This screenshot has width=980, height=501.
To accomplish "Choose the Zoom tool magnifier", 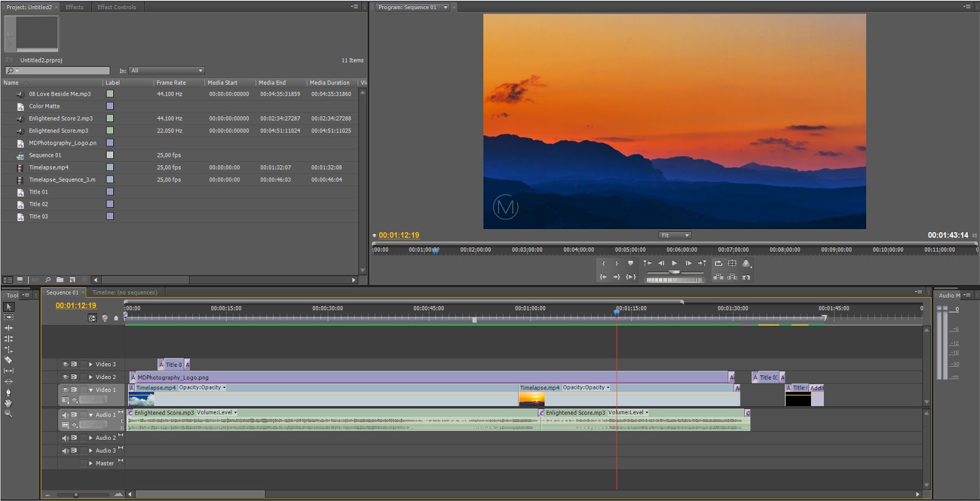I will tap(9, 414).
